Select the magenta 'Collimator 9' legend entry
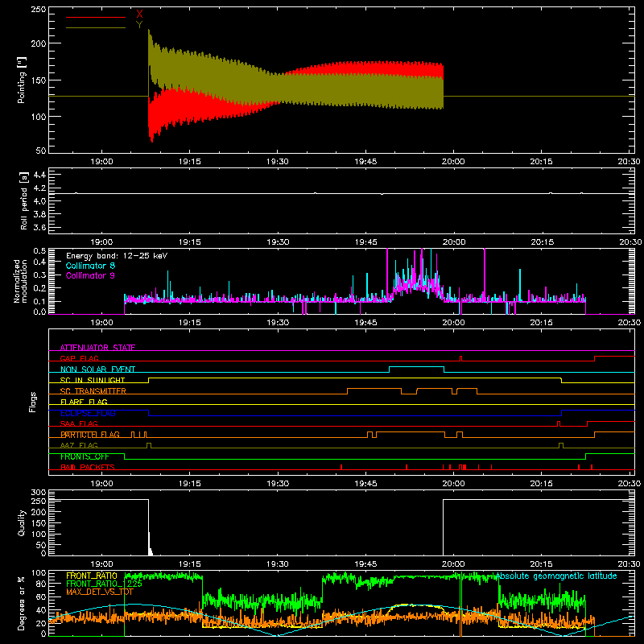This screenshot has width=644, height=644. pyautogui.click(x=90, y=275)
